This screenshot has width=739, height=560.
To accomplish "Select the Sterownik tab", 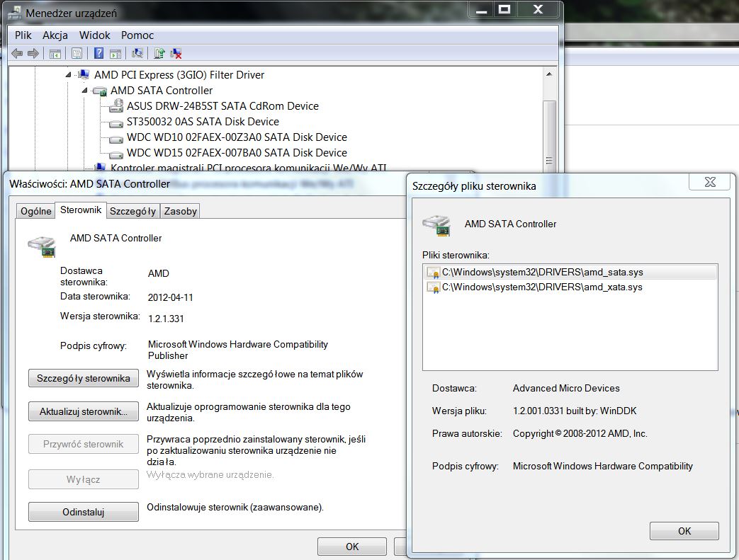I will pos(81,210).
